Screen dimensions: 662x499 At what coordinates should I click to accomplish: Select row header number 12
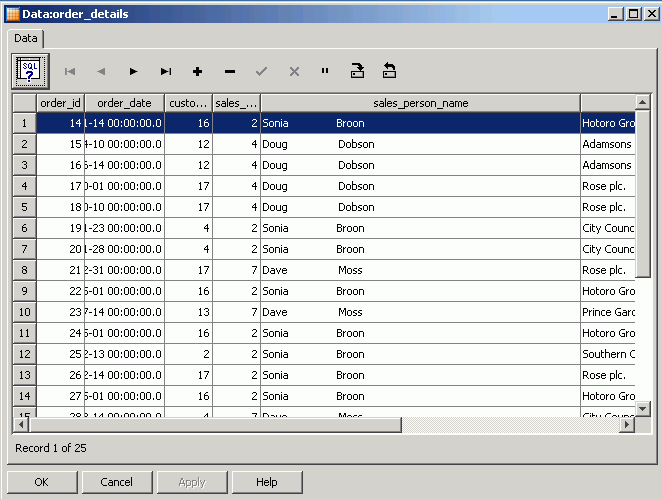click(x=24, y=354)
